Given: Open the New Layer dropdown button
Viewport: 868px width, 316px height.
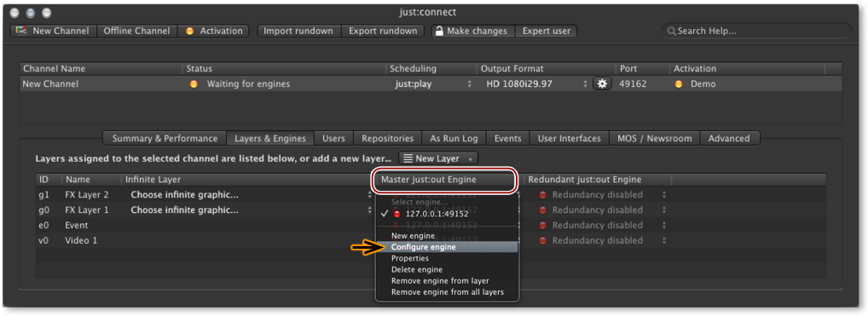Looking at the screenshot, I should click(438, 158).
